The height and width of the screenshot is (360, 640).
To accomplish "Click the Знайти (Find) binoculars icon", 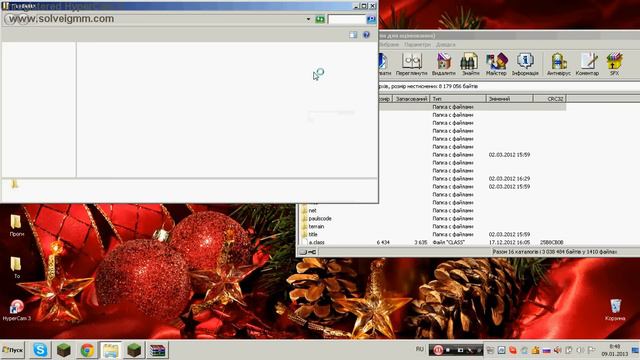I will [470, 64].
